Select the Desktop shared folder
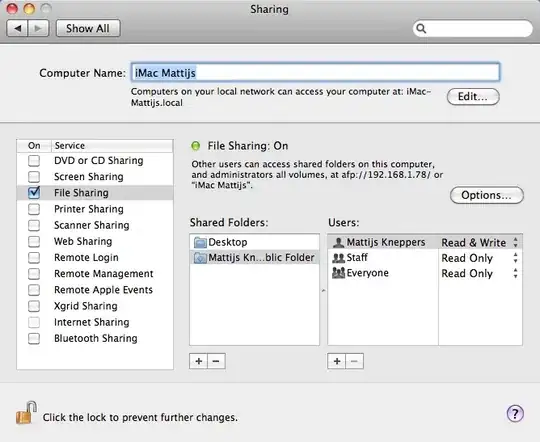 coord(255,242)
